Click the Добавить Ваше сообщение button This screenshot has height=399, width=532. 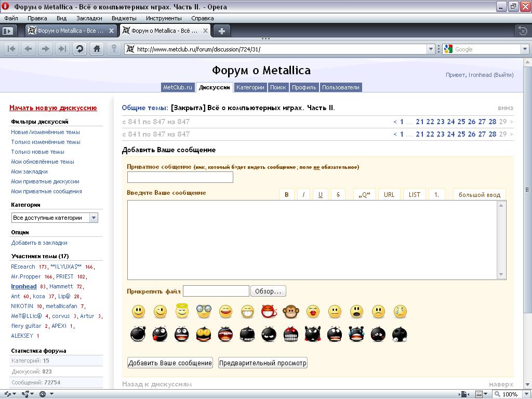[x=170, y=363]
